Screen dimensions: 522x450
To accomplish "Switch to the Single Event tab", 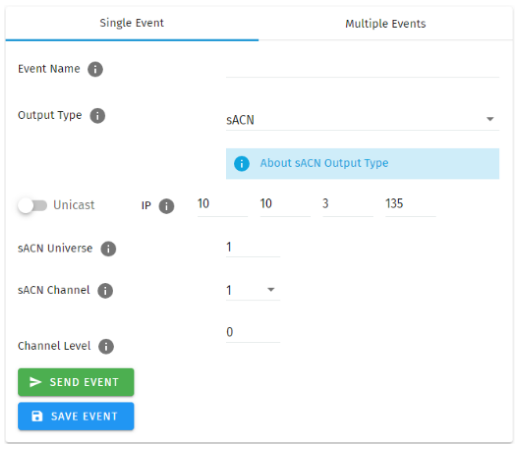I will tap(132, 23).
